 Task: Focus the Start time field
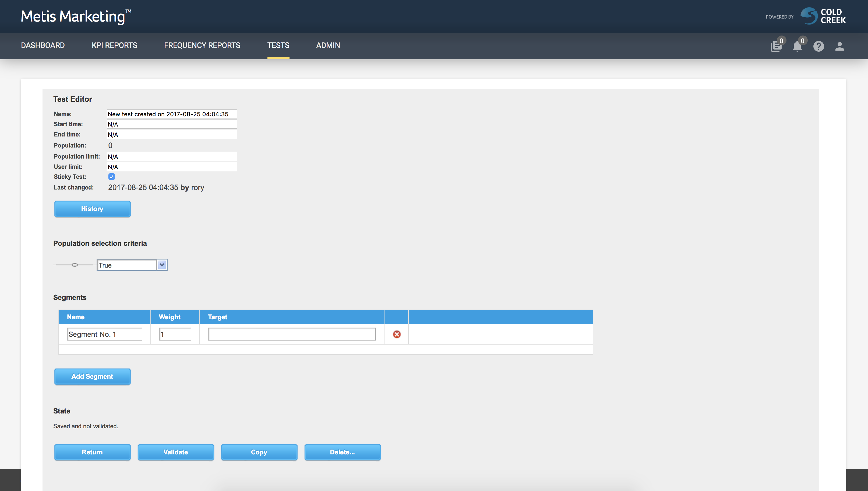[x=172, y=124]
